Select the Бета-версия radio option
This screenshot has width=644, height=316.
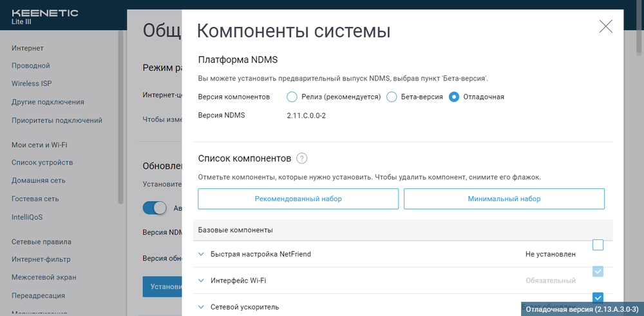pyautogui.click(x=392, y=97)
